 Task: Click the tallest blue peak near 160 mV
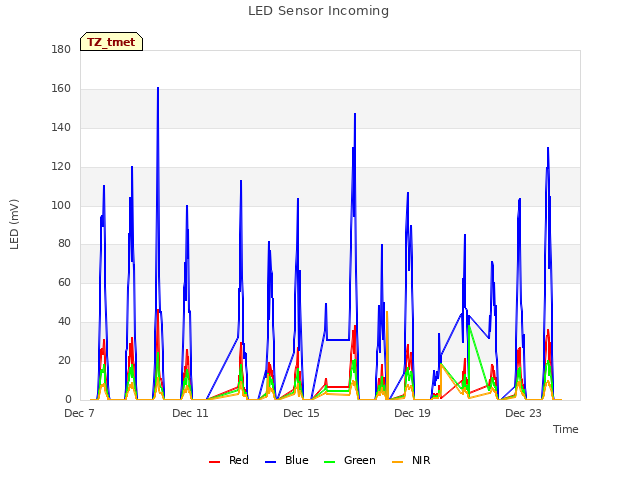158,88
